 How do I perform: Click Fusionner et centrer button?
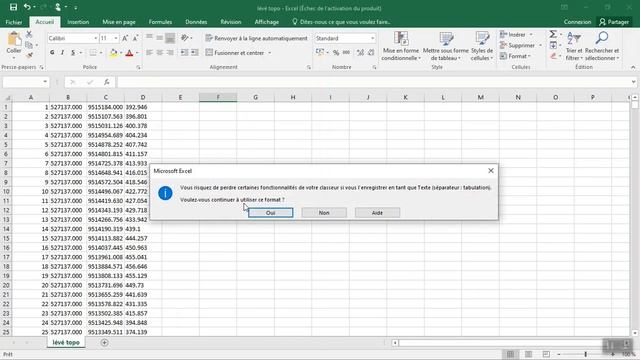(x=235, y=53)
